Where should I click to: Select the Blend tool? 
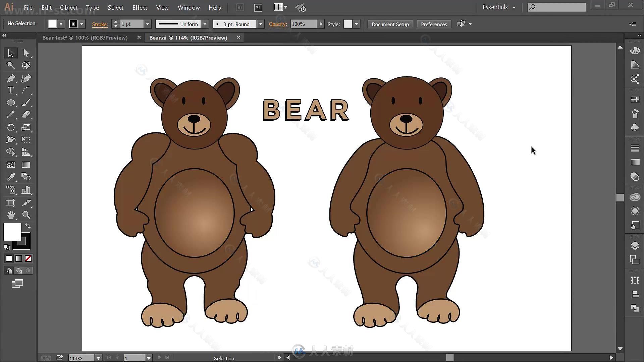click(26, 177)
